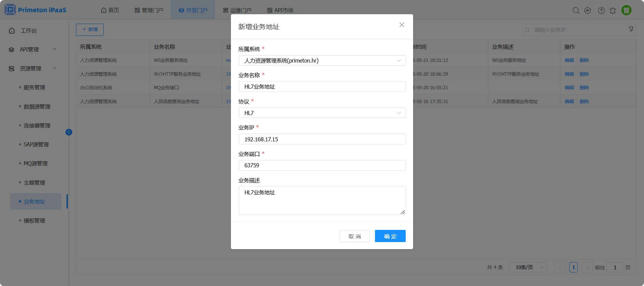Close the 新增业务地址 dialog
The height and width of the screenshot is (286, 644).
(x=402, y=25)
